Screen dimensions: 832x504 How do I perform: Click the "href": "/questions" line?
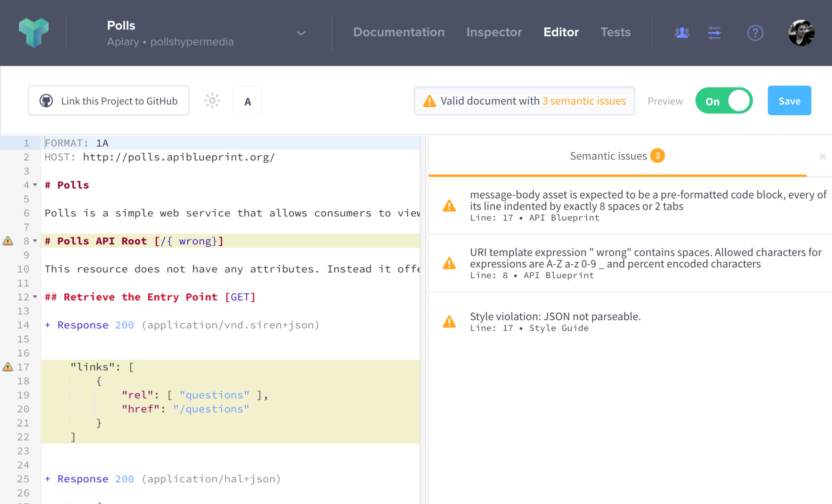click(x=231, y=409)
